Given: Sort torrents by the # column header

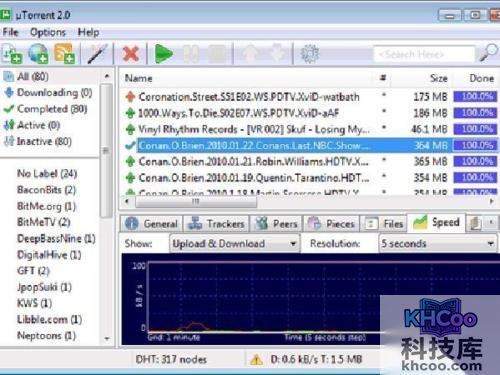Looking at the screenshot, I should click(x=383, y=78).
